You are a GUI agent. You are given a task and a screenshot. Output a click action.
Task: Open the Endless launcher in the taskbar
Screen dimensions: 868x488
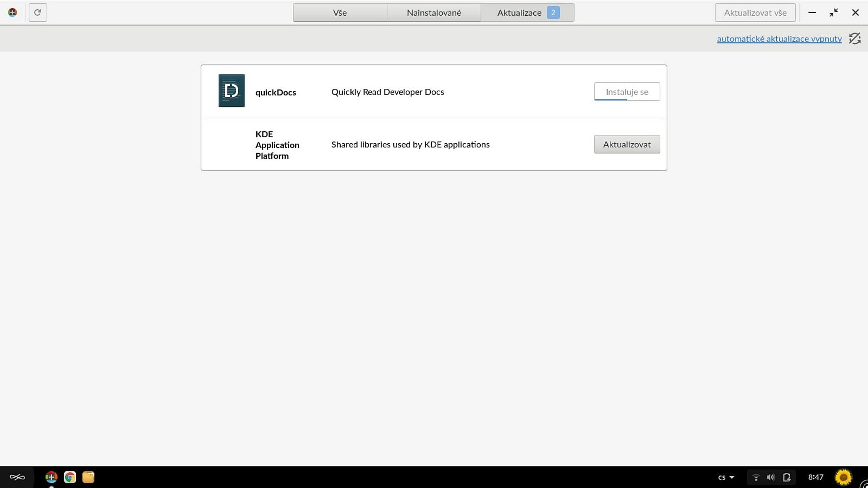point(17,477)
